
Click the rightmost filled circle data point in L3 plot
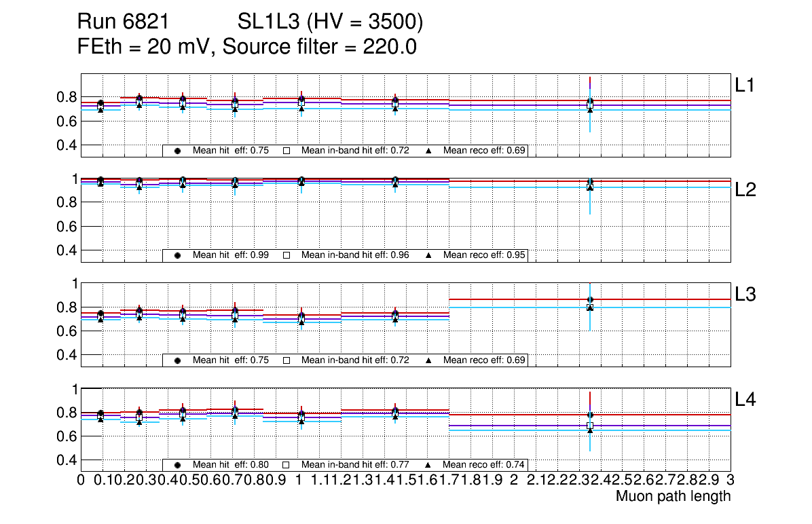click(x=590, y=299)
